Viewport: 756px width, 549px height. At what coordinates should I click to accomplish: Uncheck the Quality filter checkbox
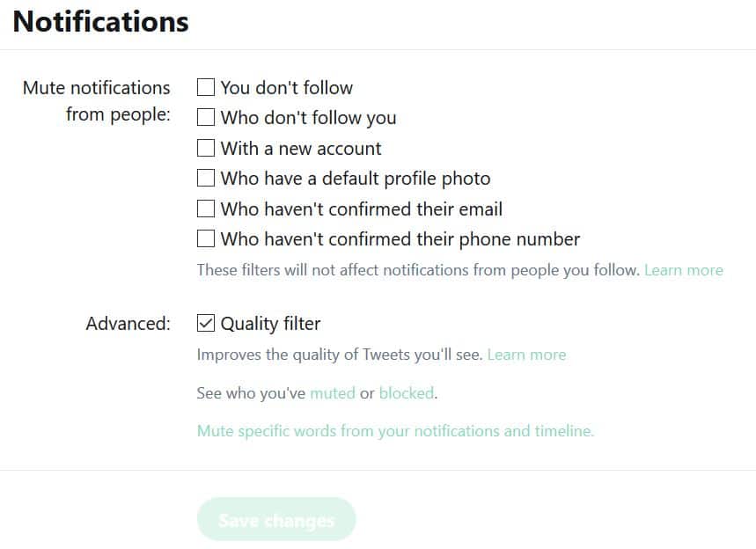pyautogui.click(x=206, y=323)
